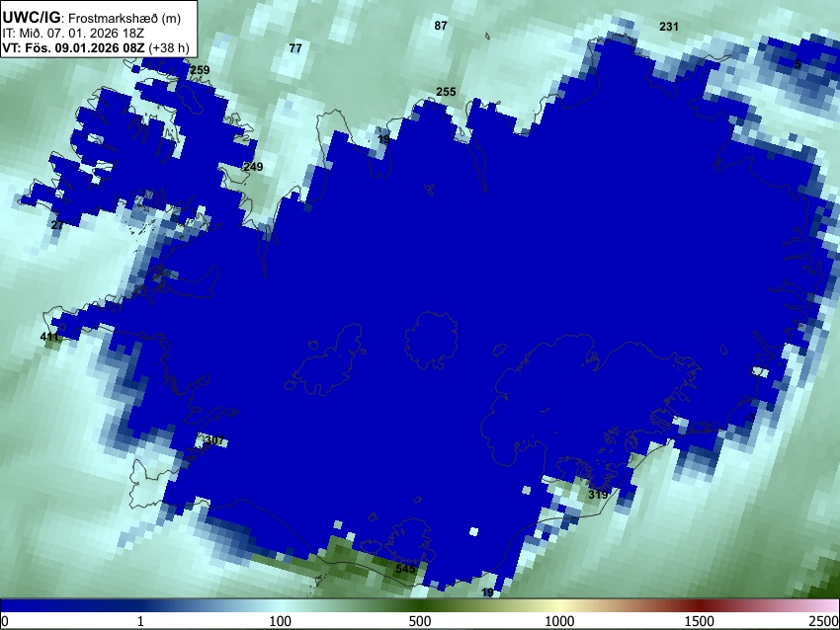Click the station value 27 on the west tip

(57, 225)
